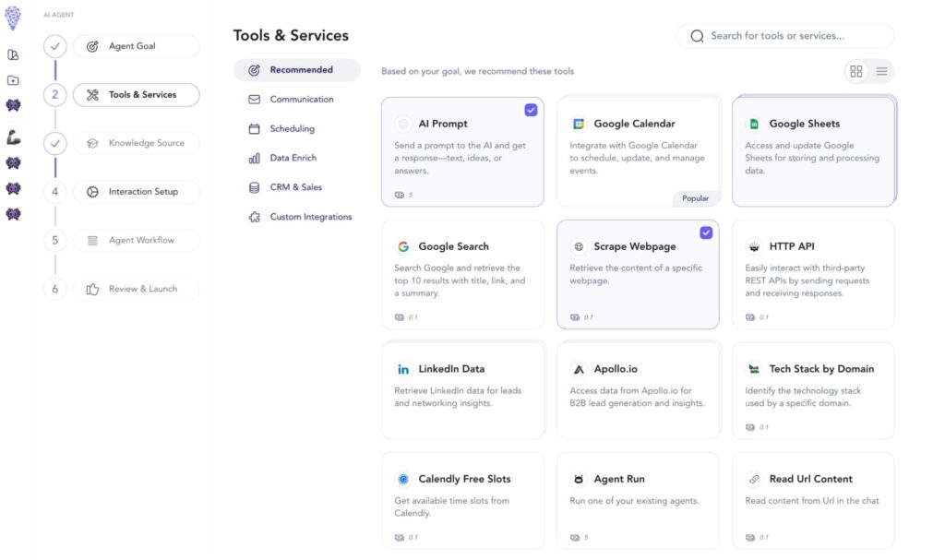This screenshot has width=945, height=560.
Task: Go to the Review & Launch step
Action: click(136, 289)
